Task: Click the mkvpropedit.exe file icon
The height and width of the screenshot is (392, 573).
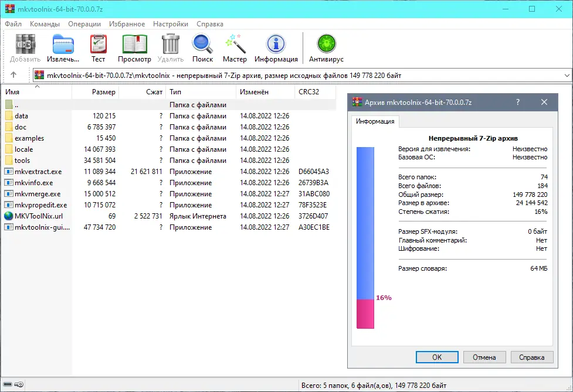Action: [9, 205]
